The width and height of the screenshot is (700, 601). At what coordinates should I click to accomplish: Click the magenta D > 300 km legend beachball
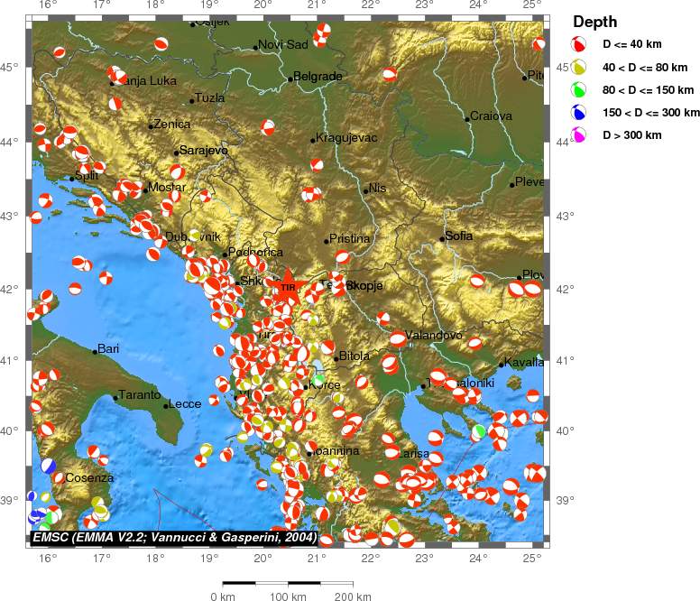pos(578,135)
